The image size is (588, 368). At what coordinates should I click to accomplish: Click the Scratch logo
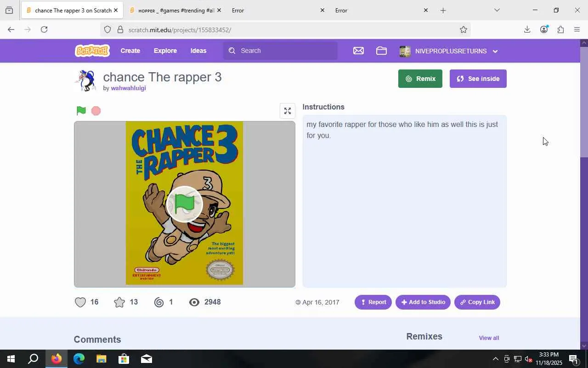pos(92,51)
